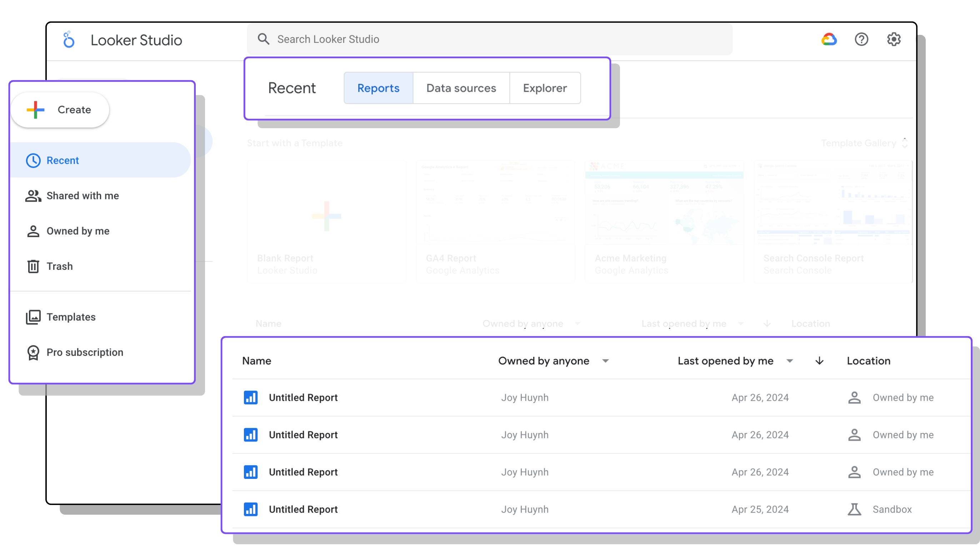Open Shared with me in sidebar
Viewport: 980px width, 556px height.
click(82, 196)
